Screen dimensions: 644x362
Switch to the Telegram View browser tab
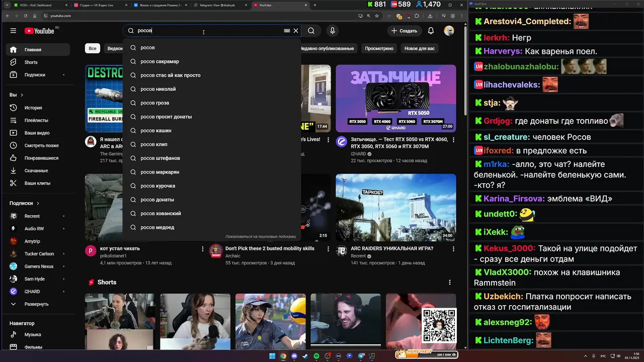pyautogui.click(x=219, y=5)
